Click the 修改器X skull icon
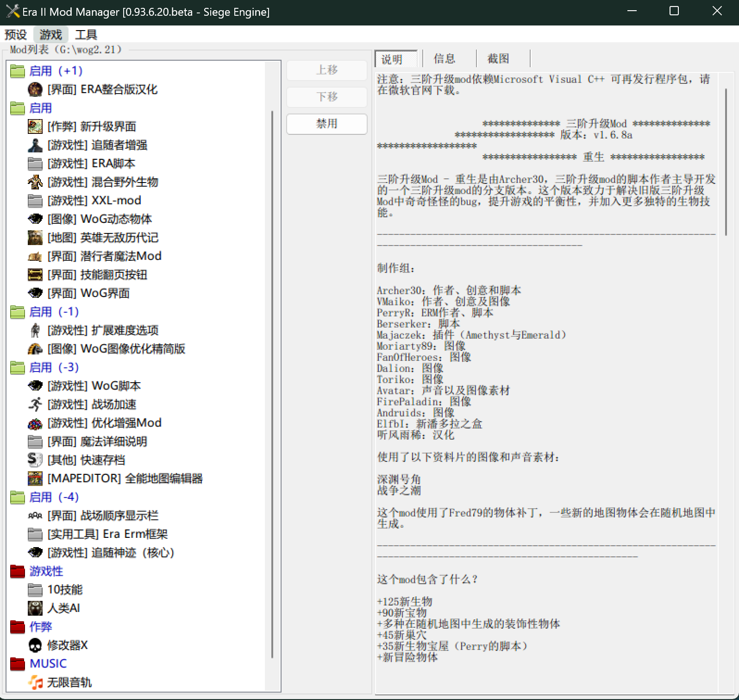 pyautogui.click(x=35, y=645)
